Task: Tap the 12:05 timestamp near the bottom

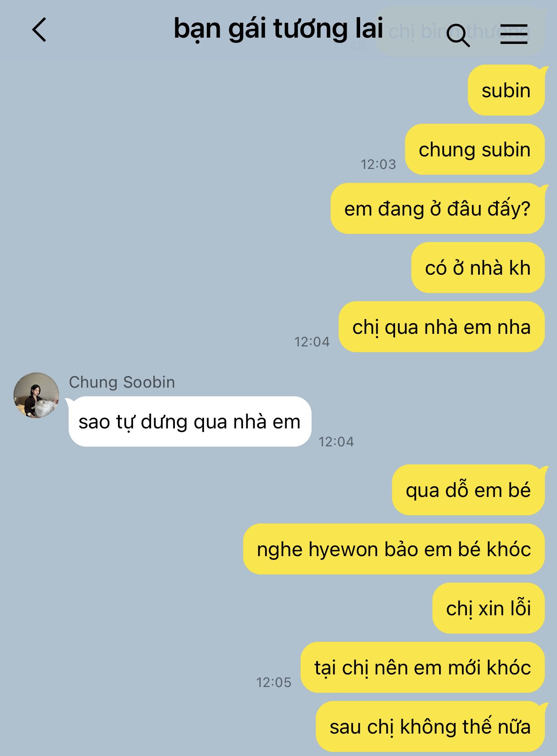Action: 274,683
